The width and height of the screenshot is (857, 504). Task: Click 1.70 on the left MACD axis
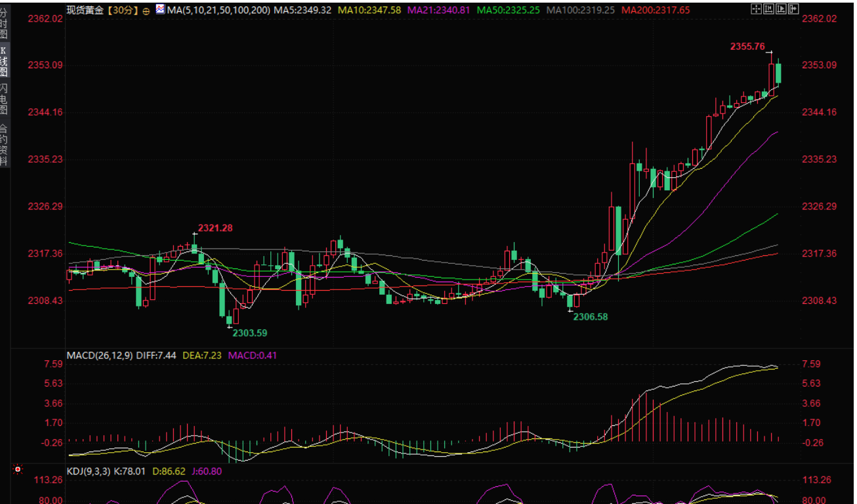(x=54, y=423)
